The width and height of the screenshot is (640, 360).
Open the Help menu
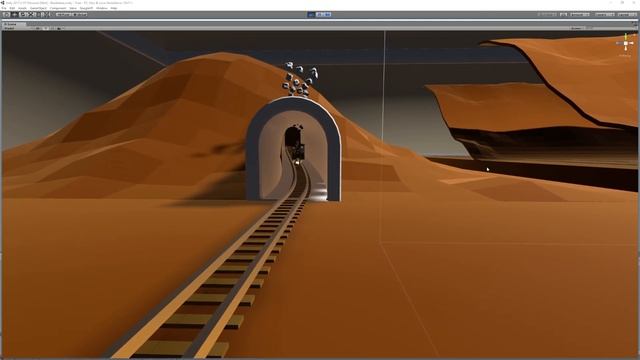[x=114, y=8]
